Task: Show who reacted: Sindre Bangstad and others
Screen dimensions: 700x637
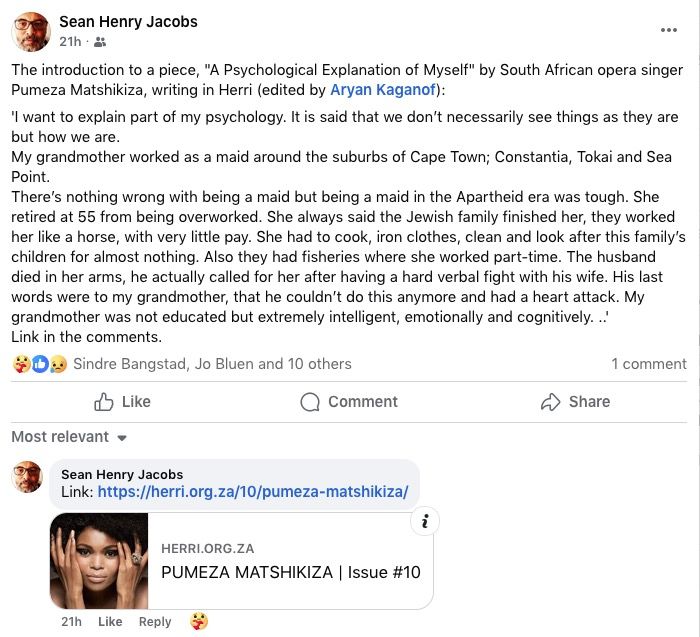Action: 212,364
